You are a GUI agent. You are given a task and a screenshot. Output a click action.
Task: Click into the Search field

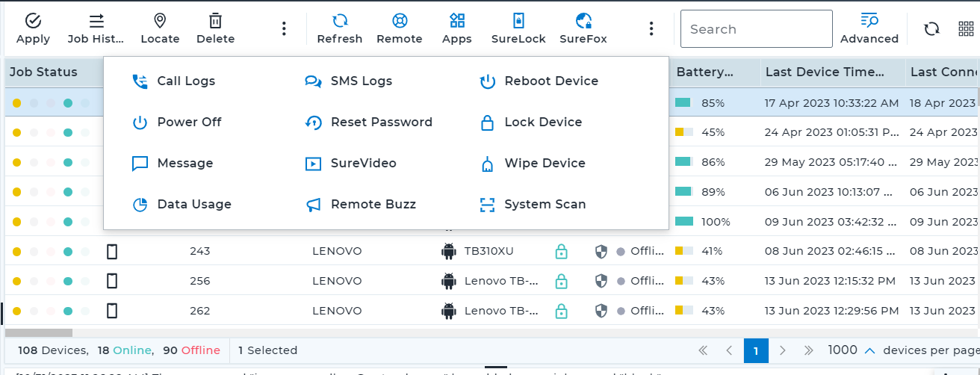click(x=756, y=29)
